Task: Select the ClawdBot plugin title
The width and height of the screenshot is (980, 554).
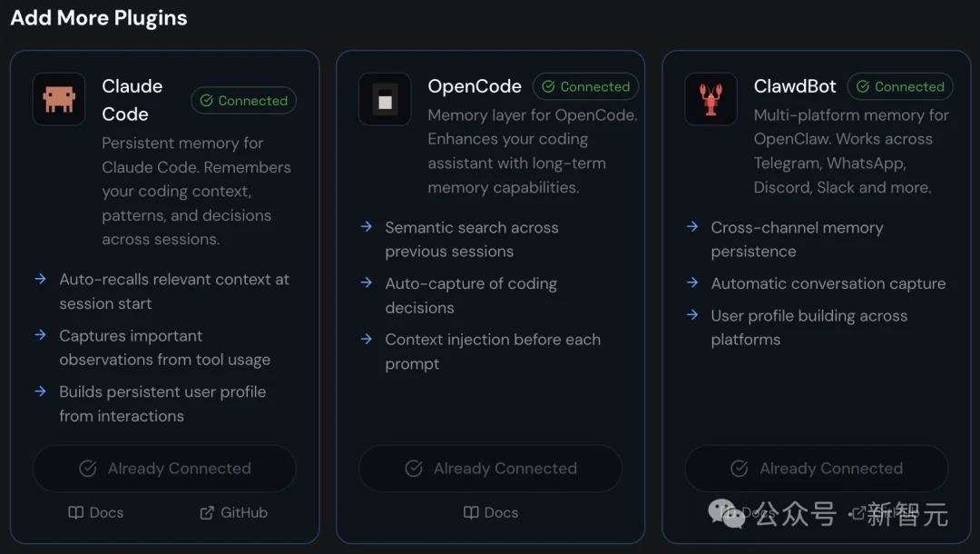Action: [795, 86]
